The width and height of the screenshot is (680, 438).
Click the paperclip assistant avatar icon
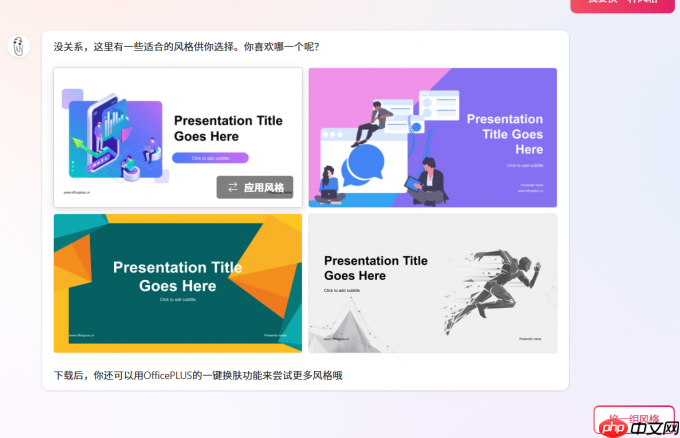pos(19,46)
